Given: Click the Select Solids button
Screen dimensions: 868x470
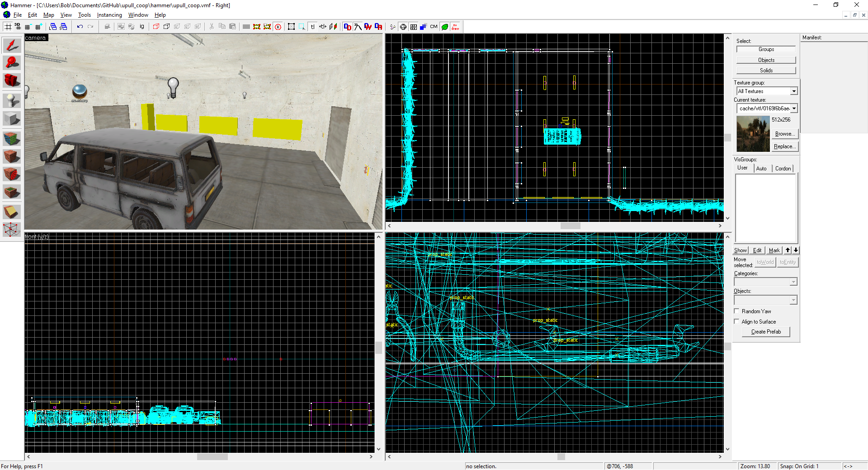Looking at the screenshot, I should (x=766, y=70).
